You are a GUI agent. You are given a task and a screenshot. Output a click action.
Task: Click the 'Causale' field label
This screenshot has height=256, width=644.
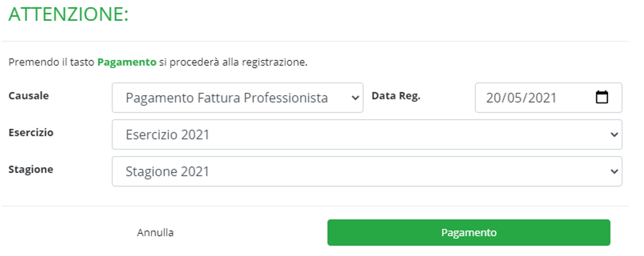[x=28, y=96]
